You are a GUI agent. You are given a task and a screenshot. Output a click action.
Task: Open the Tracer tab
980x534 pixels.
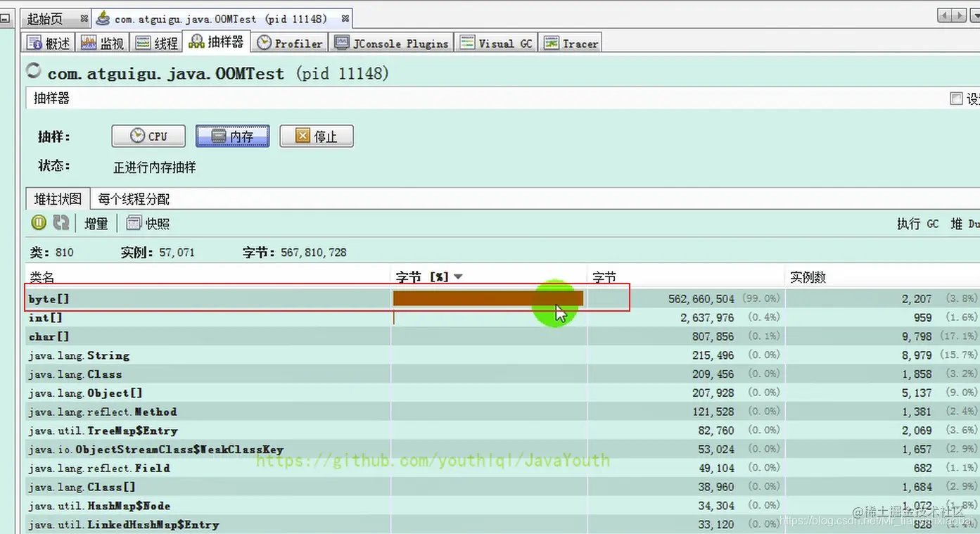pyautogui.click(x=571, y=43)
